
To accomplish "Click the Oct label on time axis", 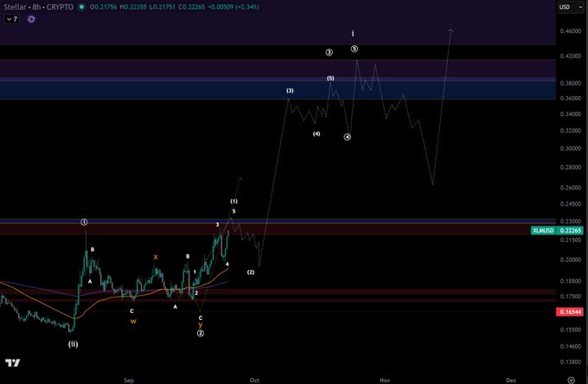I will coord(254,380).
